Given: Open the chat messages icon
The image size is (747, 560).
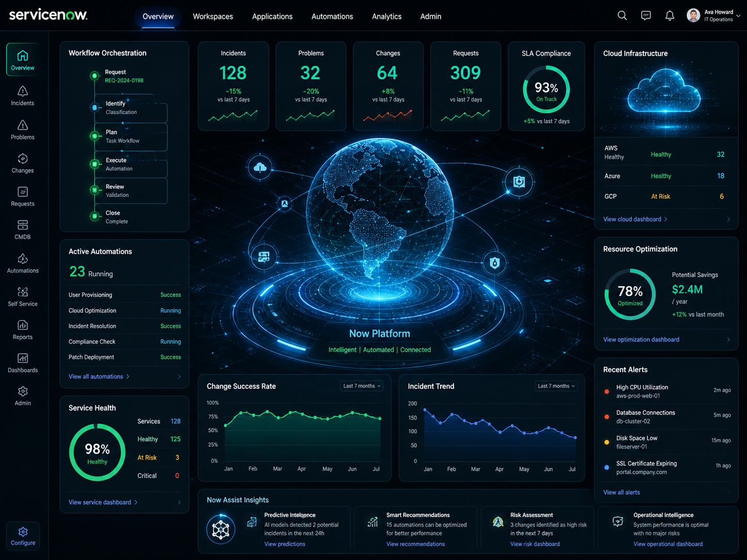Looking at the screenshot, I should point(646,15).
